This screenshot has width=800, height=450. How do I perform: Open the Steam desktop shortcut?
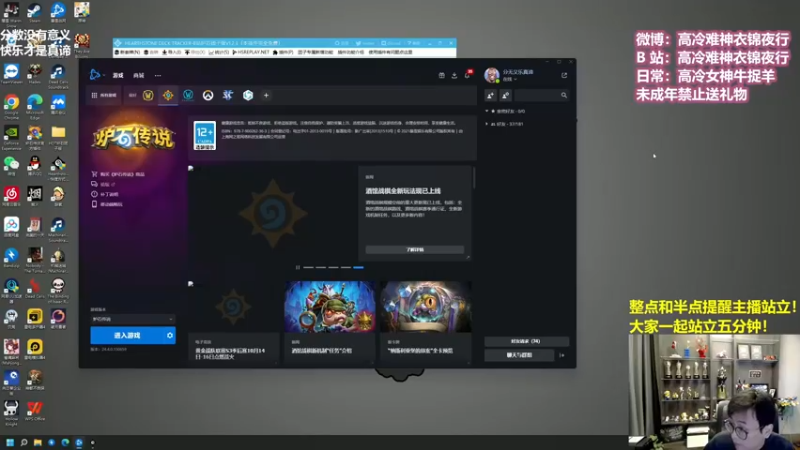(x=34, y=12)
